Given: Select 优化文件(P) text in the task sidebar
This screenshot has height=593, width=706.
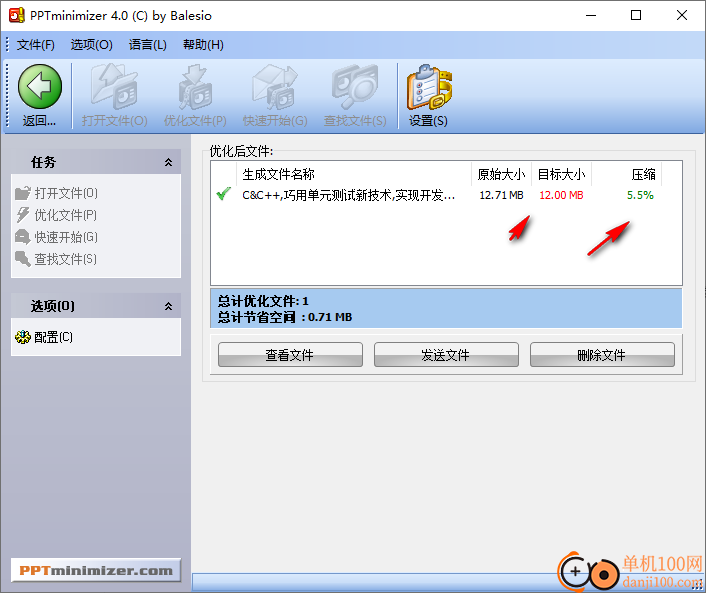Looking at the screenshot, I should pos(66,215).
